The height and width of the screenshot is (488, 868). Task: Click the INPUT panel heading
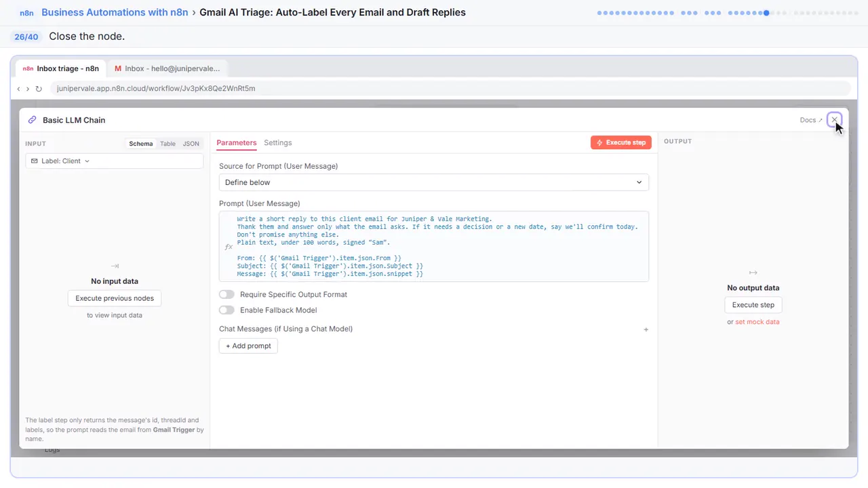click(x=35, y=144)
